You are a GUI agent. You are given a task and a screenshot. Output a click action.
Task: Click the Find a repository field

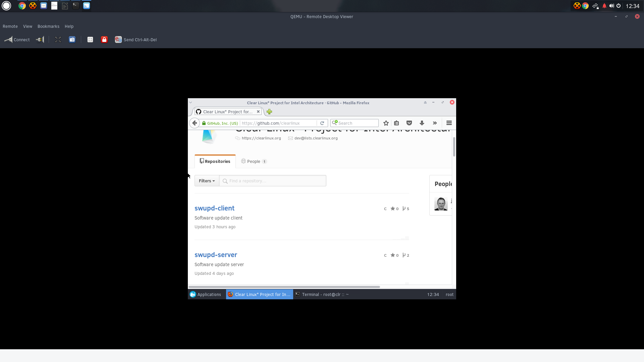pyautogui.click(x=273, y=181)
